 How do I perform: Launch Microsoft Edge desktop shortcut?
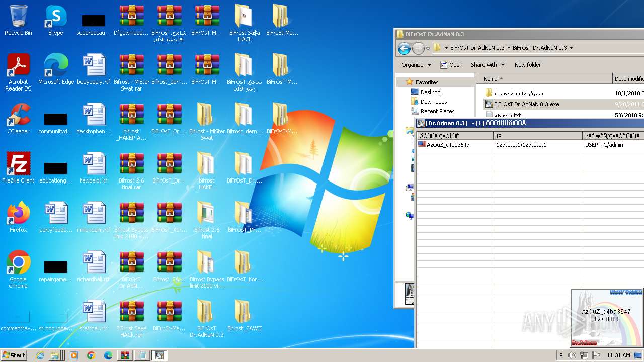click(x=56, y=69)
